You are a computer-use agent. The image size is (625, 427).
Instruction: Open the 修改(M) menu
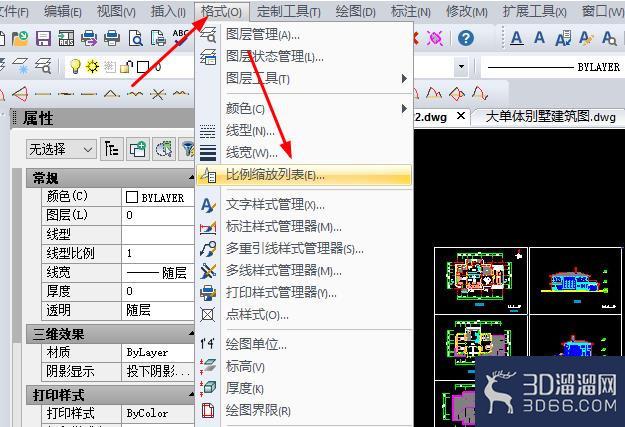click(x=466, y=11)
